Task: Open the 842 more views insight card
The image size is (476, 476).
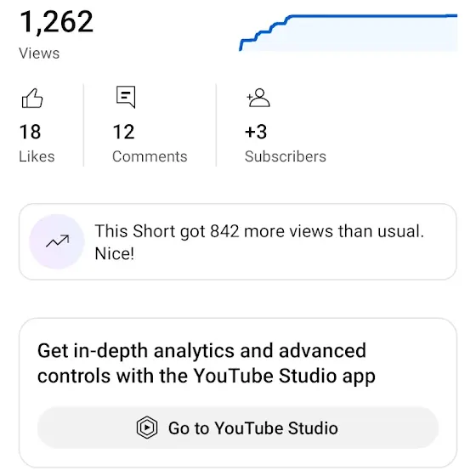Action: tap(238, 241)
